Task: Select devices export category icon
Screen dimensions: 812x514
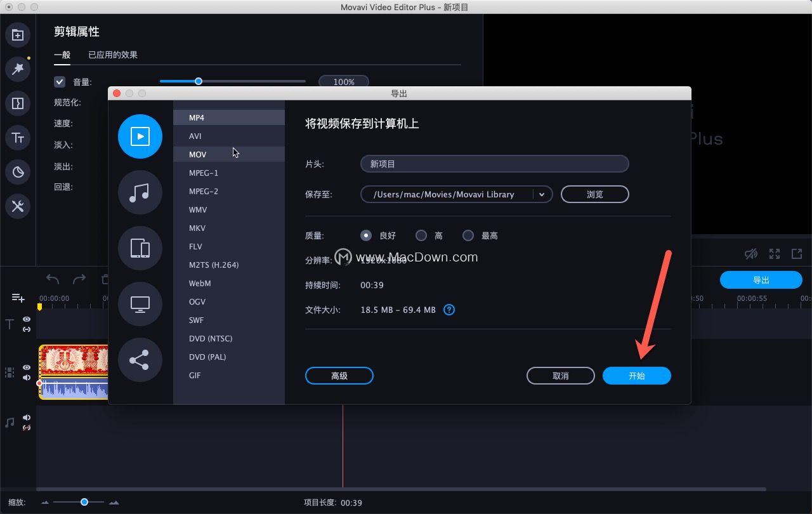Action: click(x=140, y=248)
